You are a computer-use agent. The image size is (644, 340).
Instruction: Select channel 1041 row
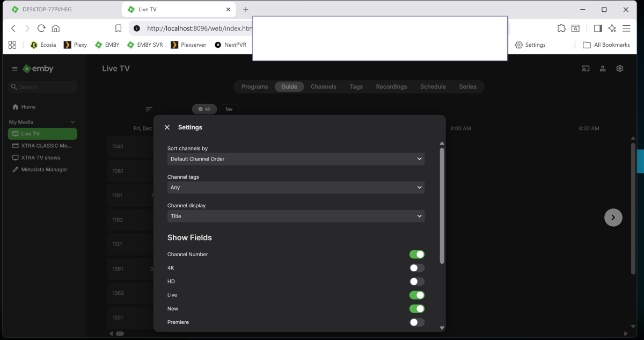[x=130, y=146]
